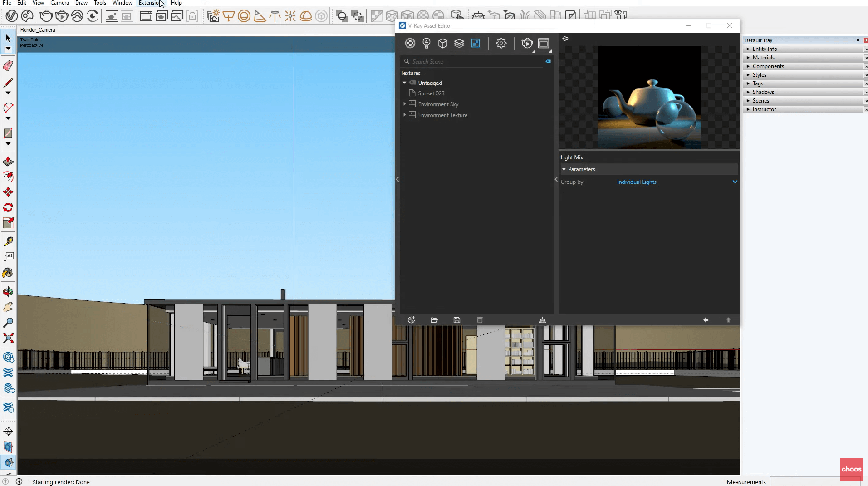Click the Search Scene input field
This screenshot has width=868, height=486.
point(476,61)
